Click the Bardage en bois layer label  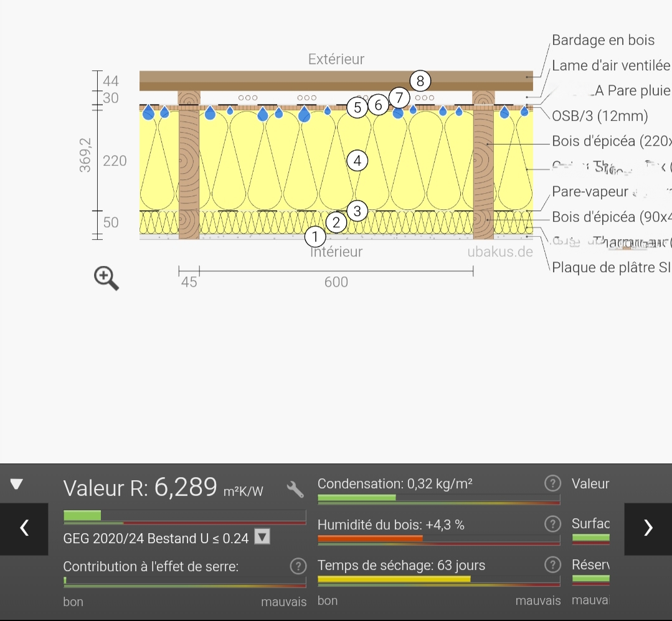[x=603, y=40]
